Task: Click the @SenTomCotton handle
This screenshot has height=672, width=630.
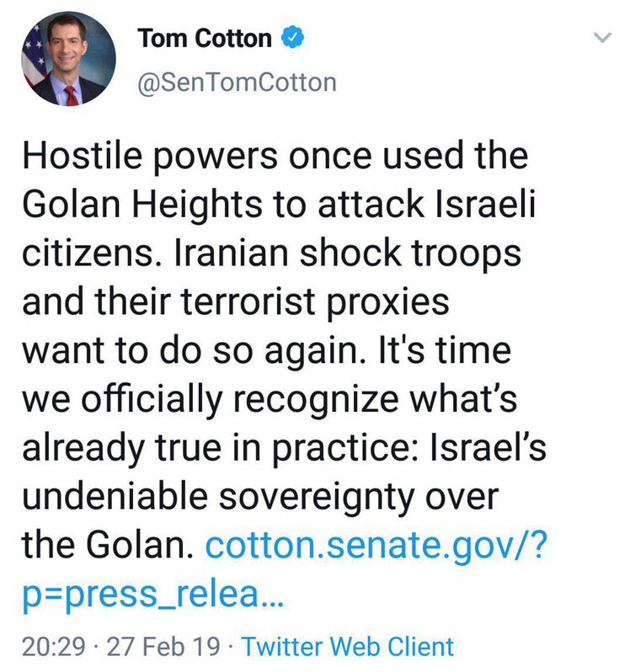Action: tap(236, 82)
